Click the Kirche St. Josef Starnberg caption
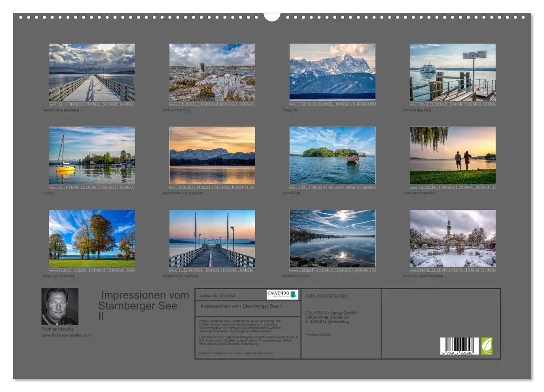Image resolution: width=544 pixels, height=392 pixels. point(423,276)
